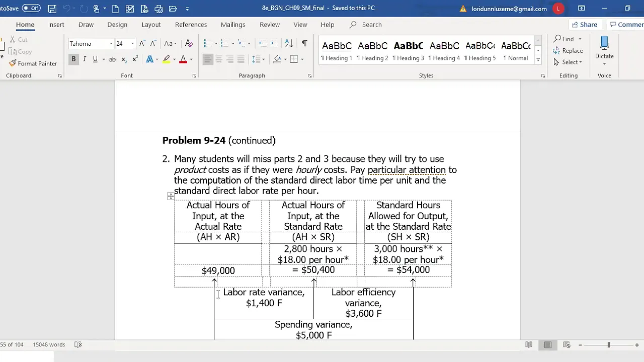Click the Share button
This screenshot has width=644, height=362.
click(x=584, y=25)
